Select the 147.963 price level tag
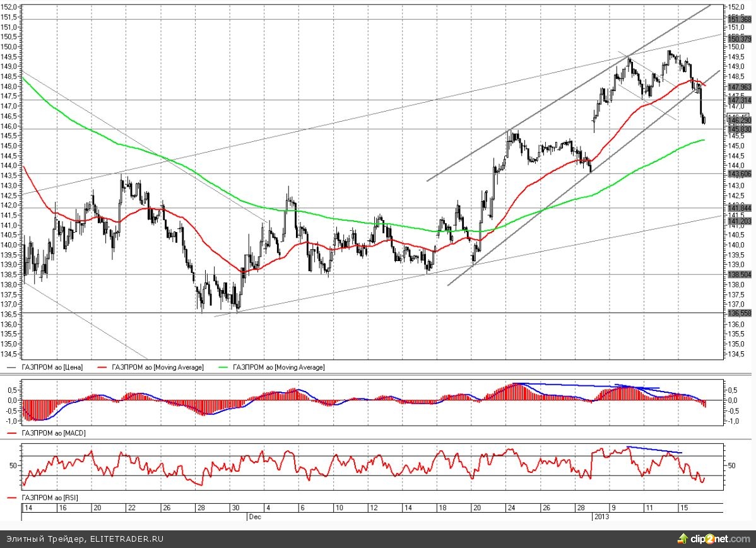Viewport: 756px width, 548px height. tap(738, 87)
